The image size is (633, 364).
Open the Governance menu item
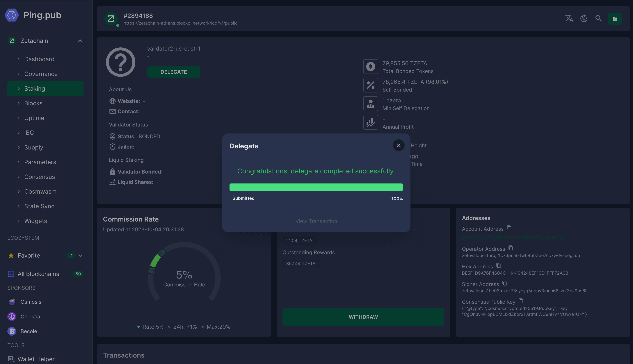[41, 74]
